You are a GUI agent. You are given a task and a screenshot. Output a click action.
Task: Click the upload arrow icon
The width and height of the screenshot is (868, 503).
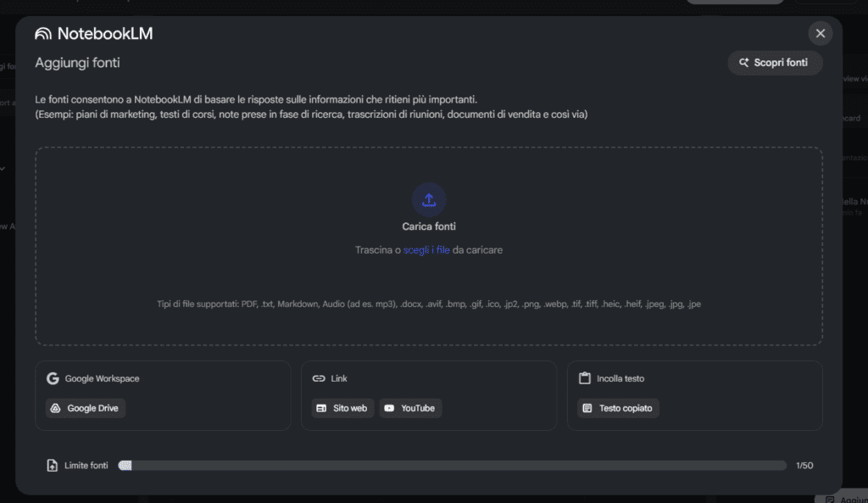429,199
